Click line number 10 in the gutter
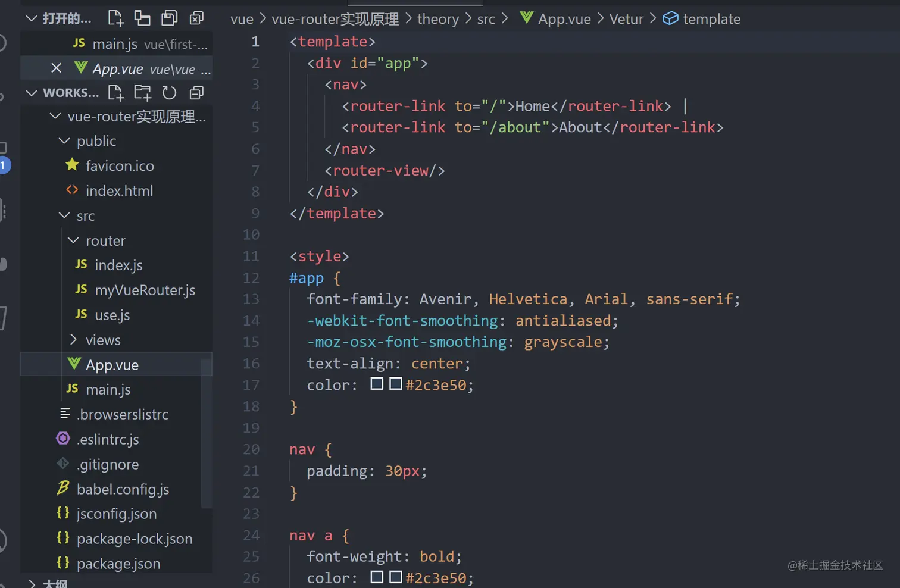The width and height of the screenshot is (900, 588). (x=251, y=234)
